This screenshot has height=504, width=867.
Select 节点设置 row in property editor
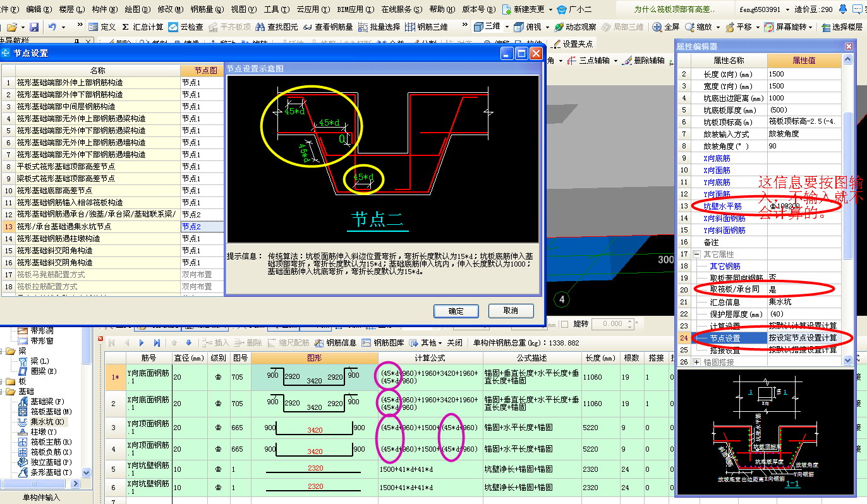(760, 338)
